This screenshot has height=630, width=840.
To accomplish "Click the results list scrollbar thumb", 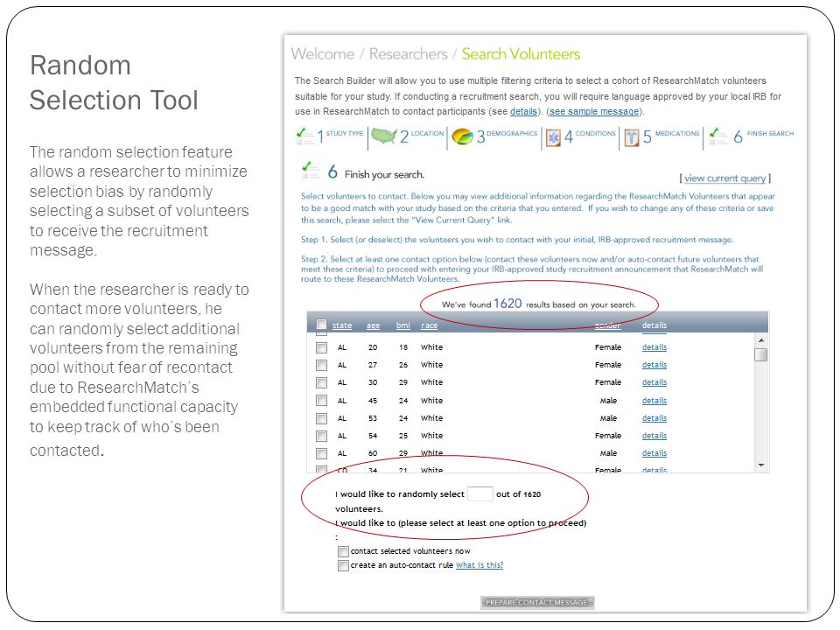I will click(x=760, y=354).
